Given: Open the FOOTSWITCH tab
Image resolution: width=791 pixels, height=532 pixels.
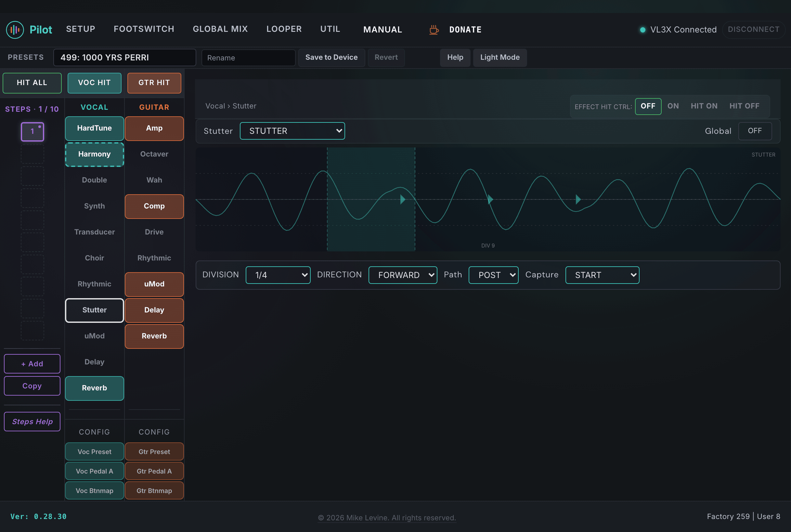Looking at the screenshot, I should pyautogui.click(x=144, y=29).
